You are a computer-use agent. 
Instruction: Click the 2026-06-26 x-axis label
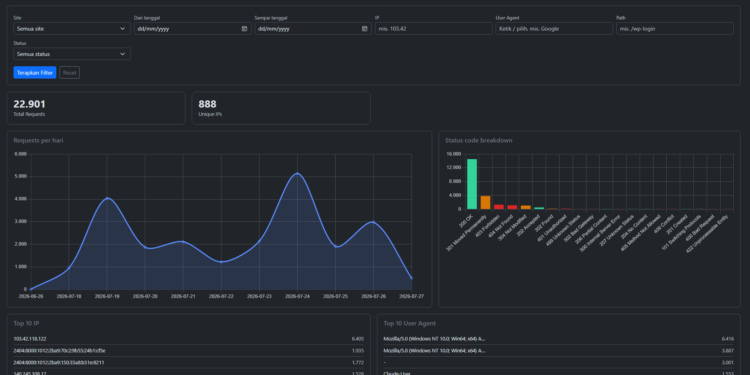pos(31,297)
